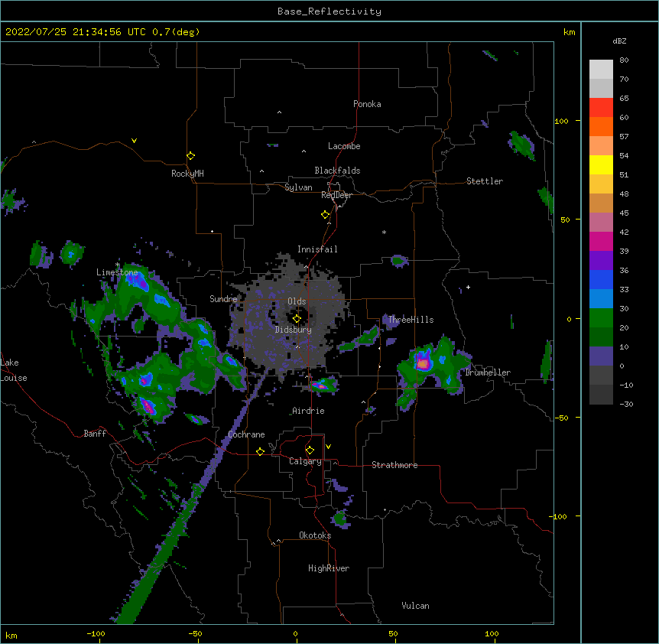Click the Vulcan label
659x644 pixels.
coord(415,606)
